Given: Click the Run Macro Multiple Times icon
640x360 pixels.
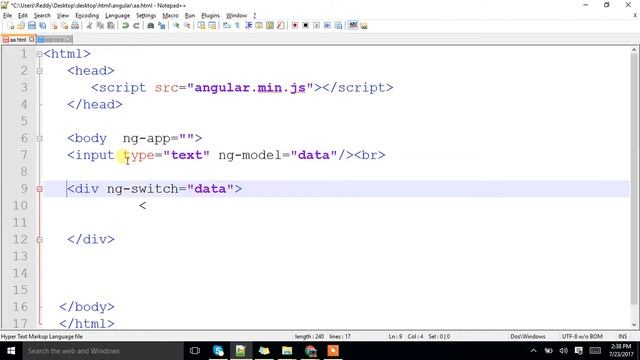Looking at the screenshot, I should 327,26.
